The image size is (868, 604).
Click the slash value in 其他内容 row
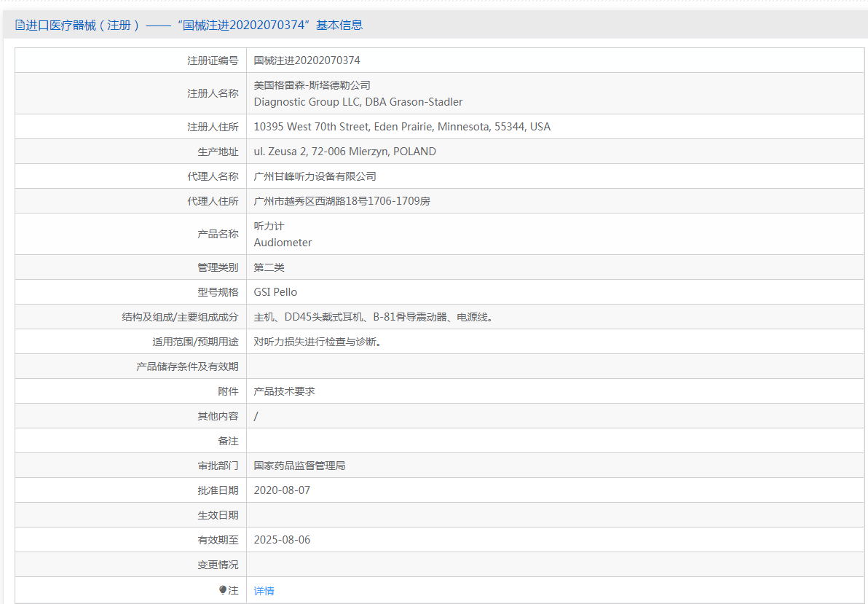[256, 416]
